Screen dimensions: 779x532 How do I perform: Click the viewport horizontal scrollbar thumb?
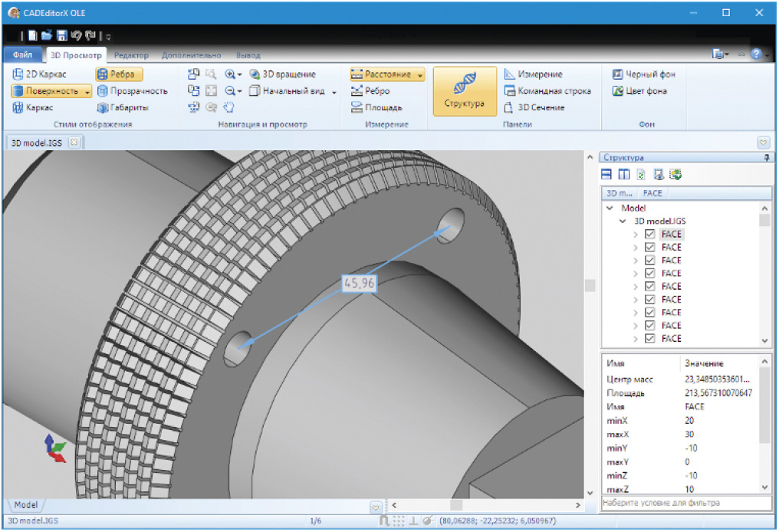(456, 505)
